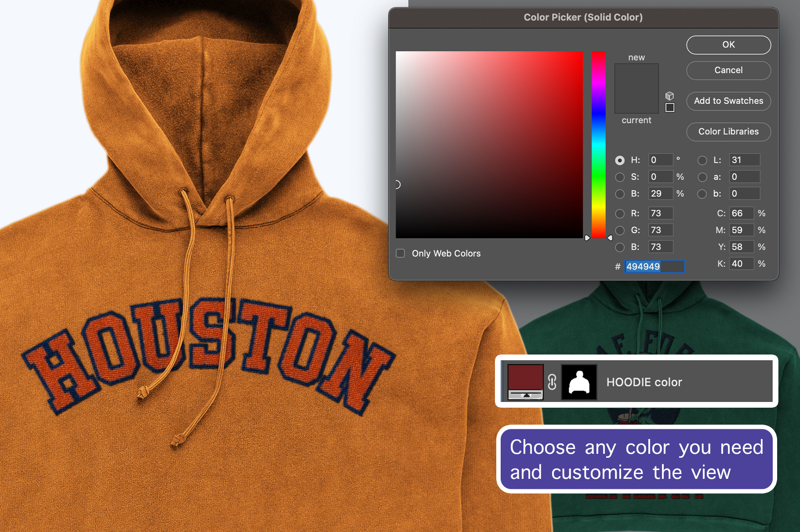Click the Y yellow field showing 58

point(742,247)
